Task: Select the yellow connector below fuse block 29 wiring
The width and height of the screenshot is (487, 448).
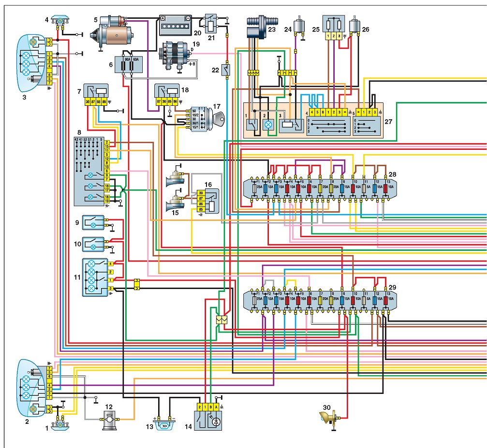Action: 222,320
